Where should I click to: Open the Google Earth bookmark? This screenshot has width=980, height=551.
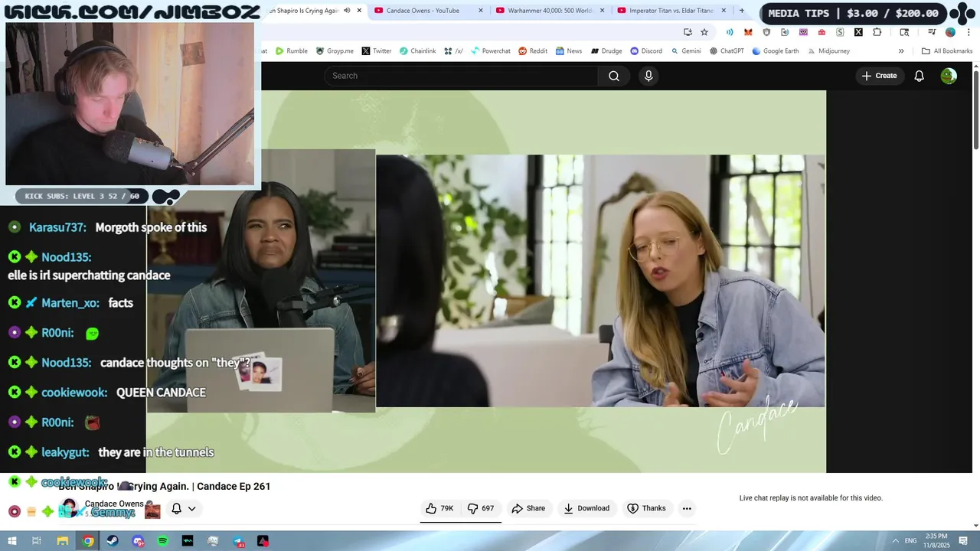776,51
